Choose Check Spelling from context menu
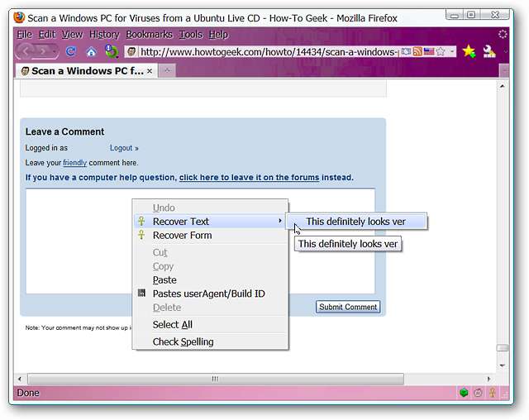 (x=211, y=341)
